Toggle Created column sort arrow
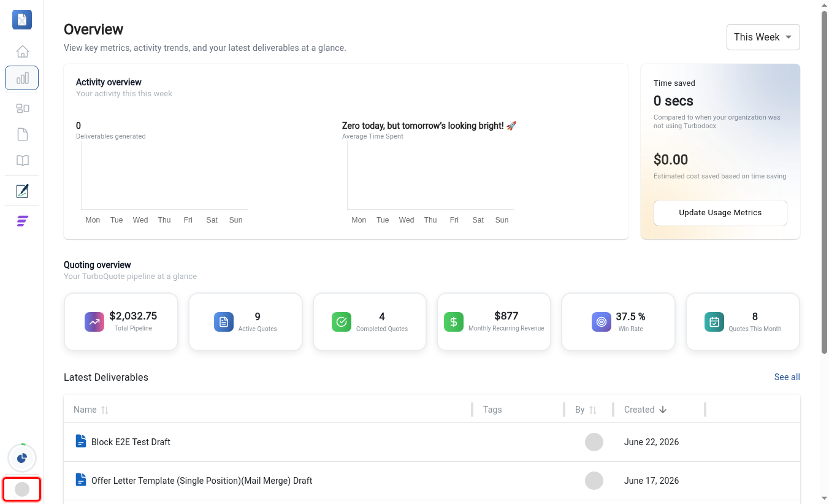This screenshot has width=829, height=504. pos(663,410)
